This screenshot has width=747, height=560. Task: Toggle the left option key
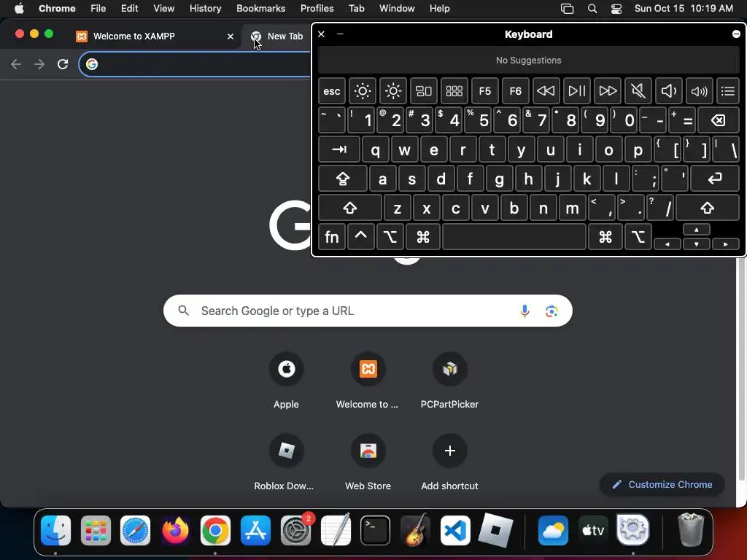click(x=390, y=237)
